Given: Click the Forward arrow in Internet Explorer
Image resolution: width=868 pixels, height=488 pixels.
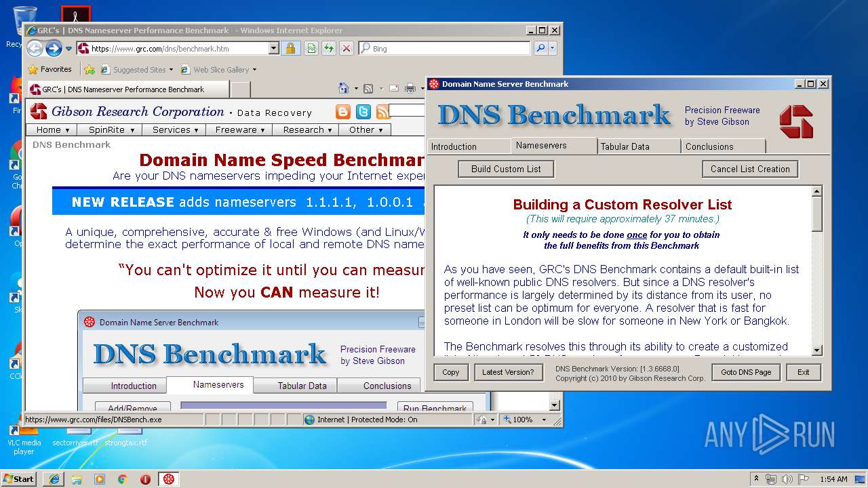Looking at the screenshot, I should pyautogui.click(x=54, y=48).
